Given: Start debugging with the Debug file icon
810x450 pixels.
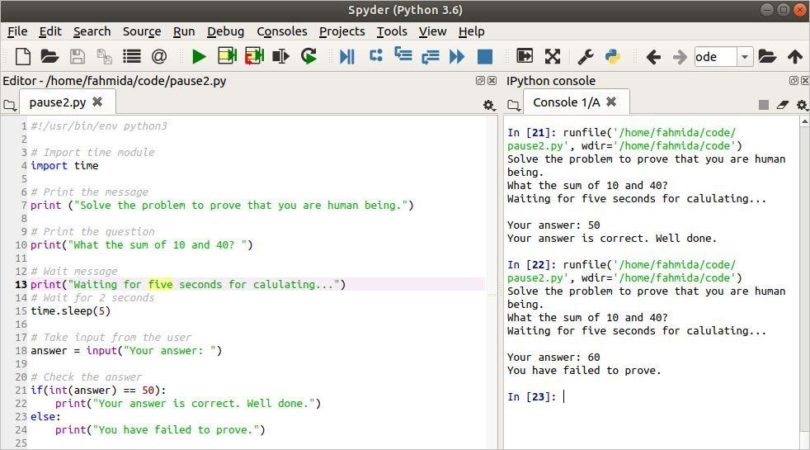Looking at the screenshot, I should (x=347, y=57).
